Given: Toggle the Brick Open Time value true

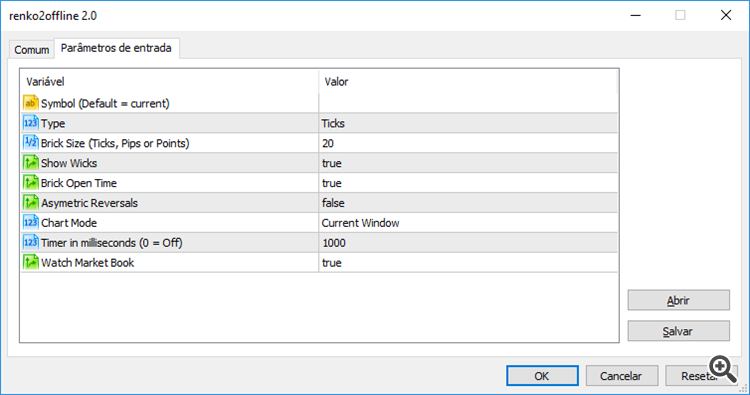Looking at the screenshot, I should (468, 183).
